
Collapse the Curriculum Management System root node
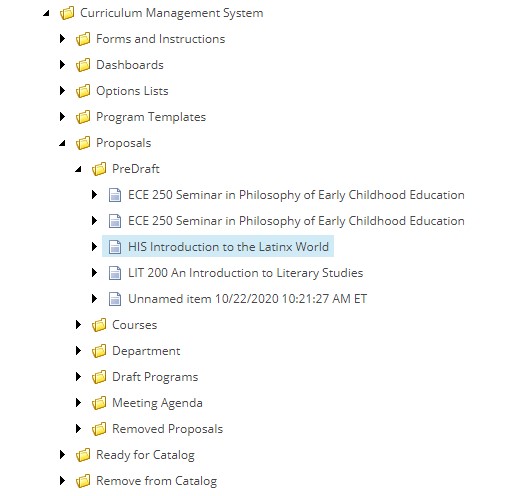(x=46, y=13)
